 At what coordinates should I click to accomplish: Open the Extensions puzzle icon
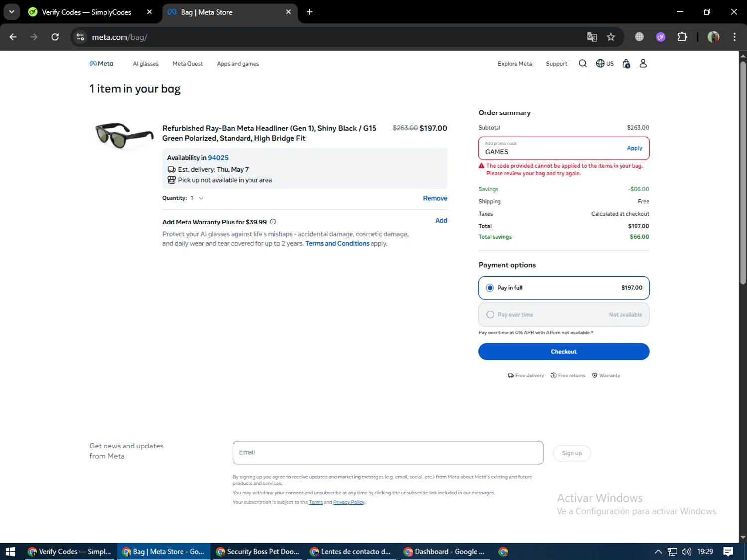(682, 37)
